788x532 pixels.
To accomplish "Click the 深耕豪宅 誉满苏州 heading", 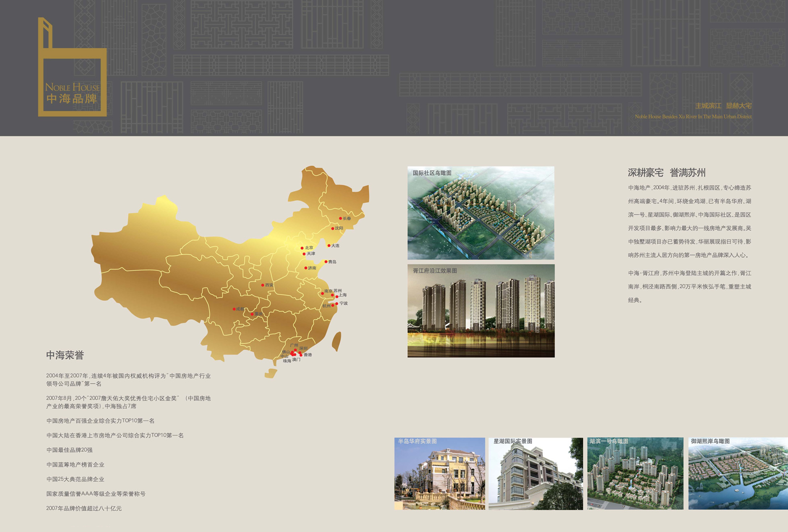I will [x=667, y=173].
